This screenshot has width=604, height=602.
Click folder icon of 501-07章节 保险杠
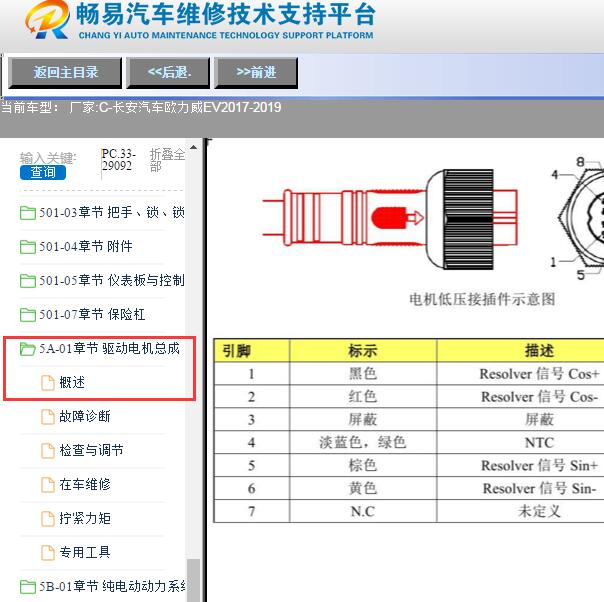click(28, 314)
